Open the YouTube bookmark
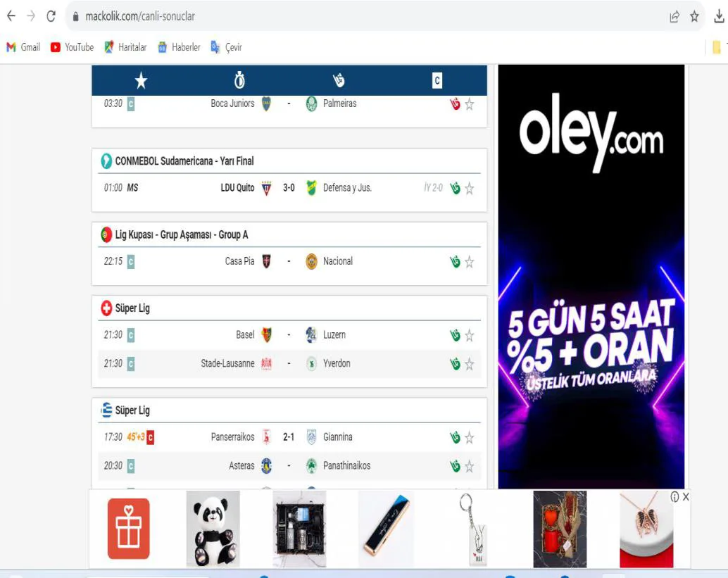Viewport: 728px width, 578px height. coord(72,47)
